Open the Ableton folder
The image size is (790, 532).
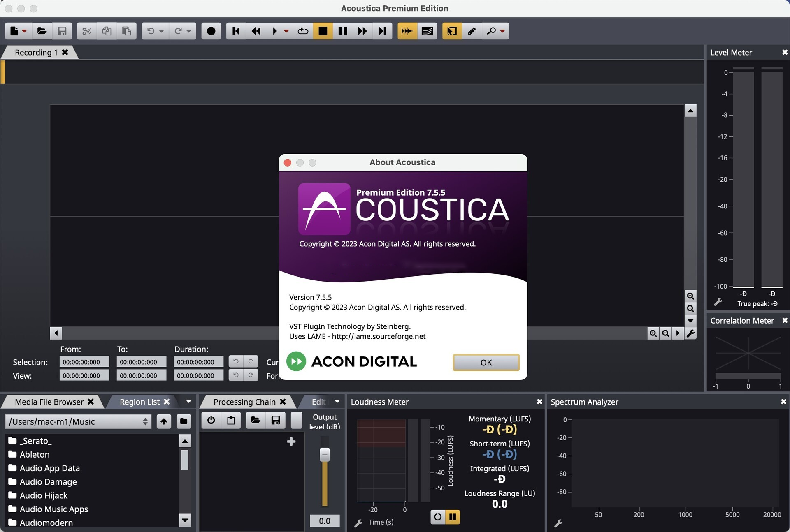35,454
